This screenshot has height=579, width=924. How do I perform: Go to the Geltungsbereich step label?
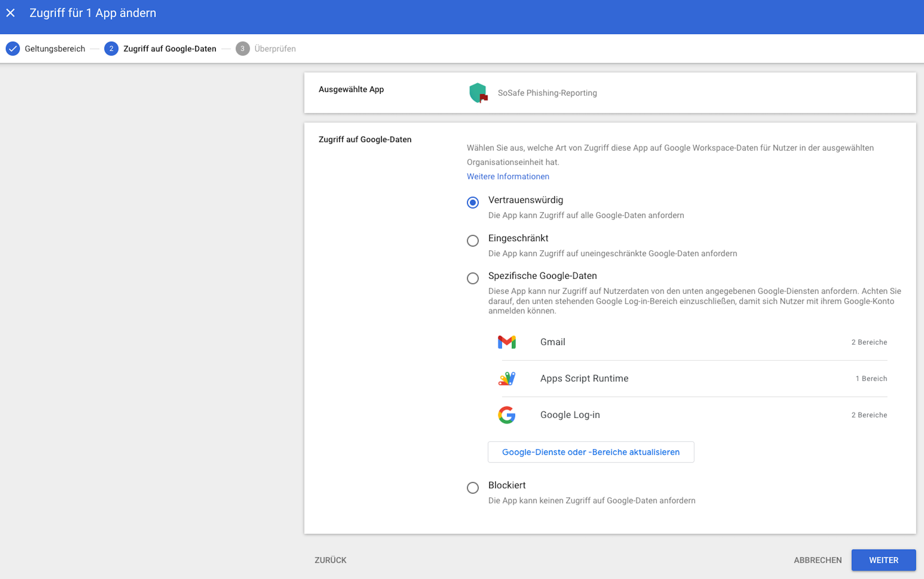[55, 49]
